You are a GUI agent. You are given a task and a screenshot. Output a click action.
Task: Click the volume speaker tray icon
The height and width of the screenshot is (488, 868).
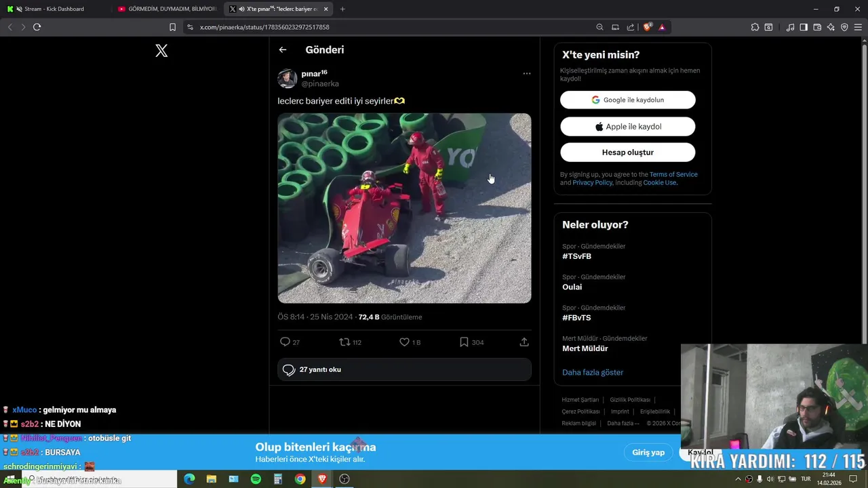tap(770, 479)
